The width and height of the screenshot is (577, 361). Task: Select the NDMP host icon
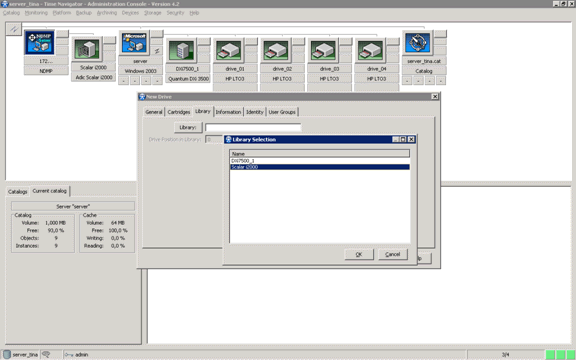tap(39, 42)
